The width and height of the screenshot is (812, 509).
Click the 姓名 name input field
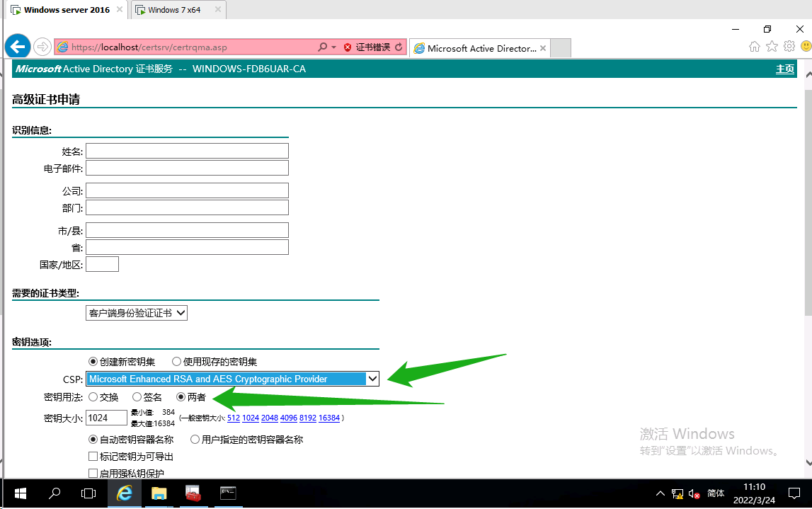187,151
